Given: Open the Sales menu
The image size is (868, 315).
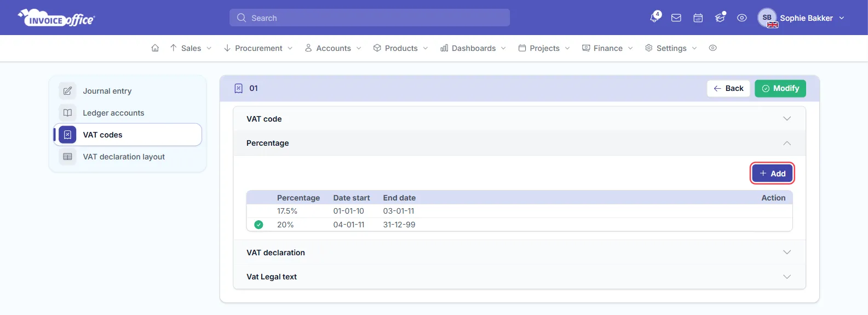Looking at the screenshot, I should coord(191,48).
